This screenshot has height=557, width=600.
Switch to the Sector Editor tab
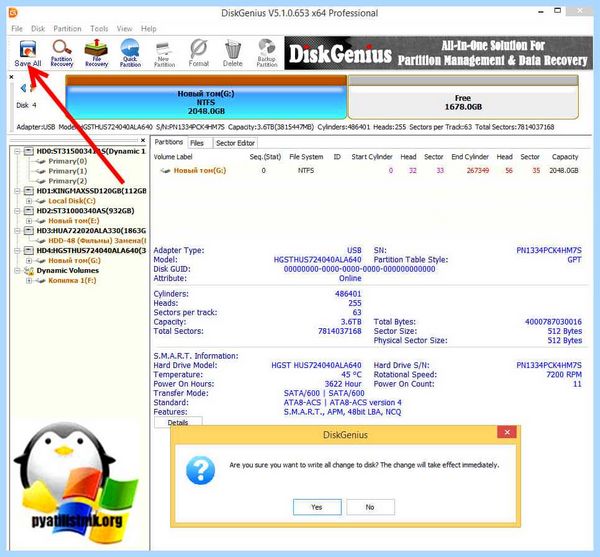pyautogui.click(x=235, y=143)
